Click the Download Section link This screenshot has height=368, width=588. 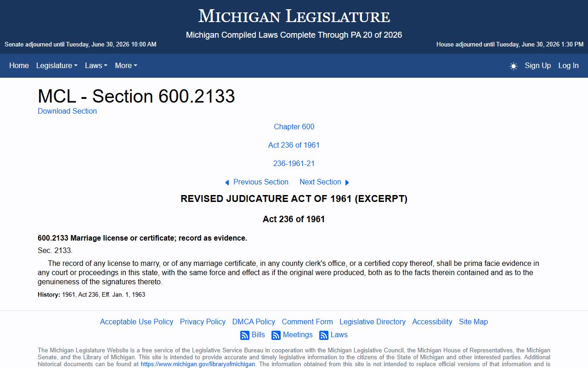pos(67,111)
